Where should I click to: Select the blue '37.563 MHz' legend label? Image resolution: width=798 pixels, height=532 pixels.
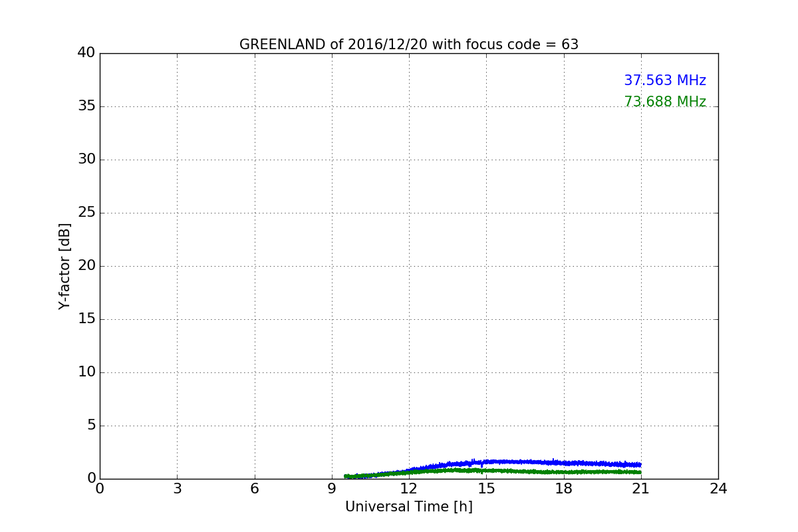pyautogui.click(x=665, y=80)
